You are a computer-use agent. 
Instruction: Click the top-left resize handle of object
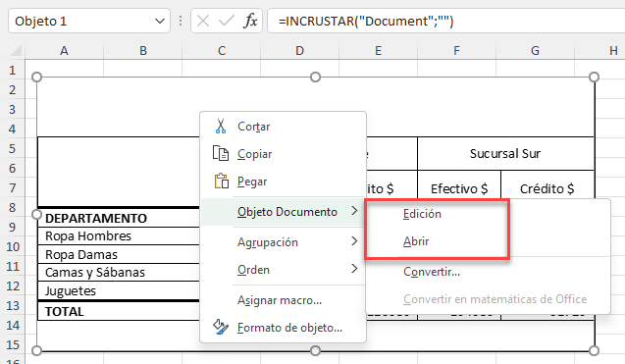[36, 77]
